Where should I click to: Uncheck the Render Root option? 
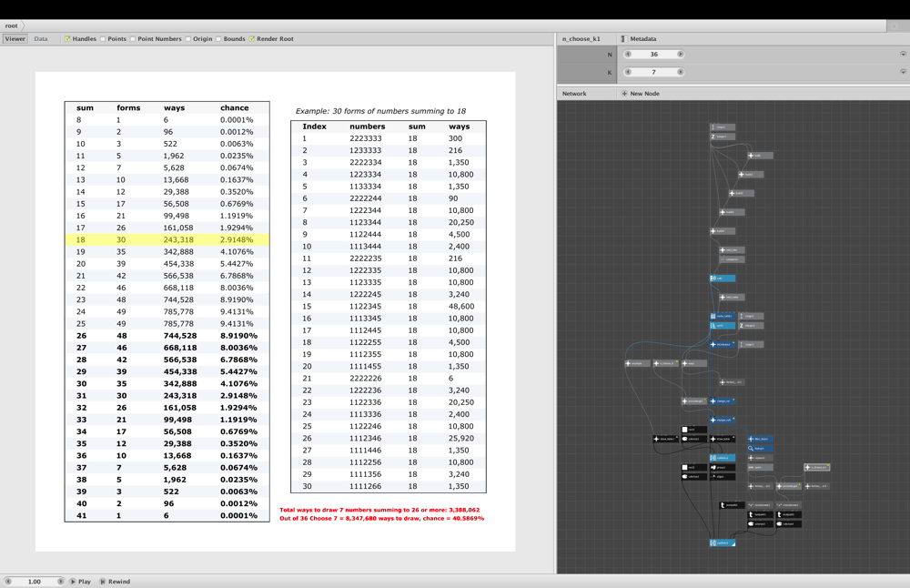[252, 39]
